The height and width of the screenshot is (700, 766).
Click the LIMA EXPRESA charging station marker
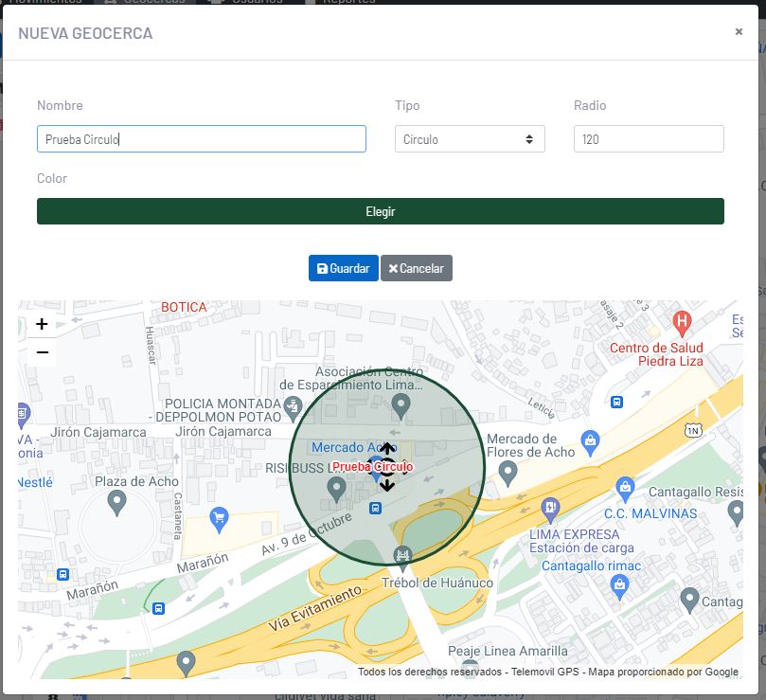550,509
